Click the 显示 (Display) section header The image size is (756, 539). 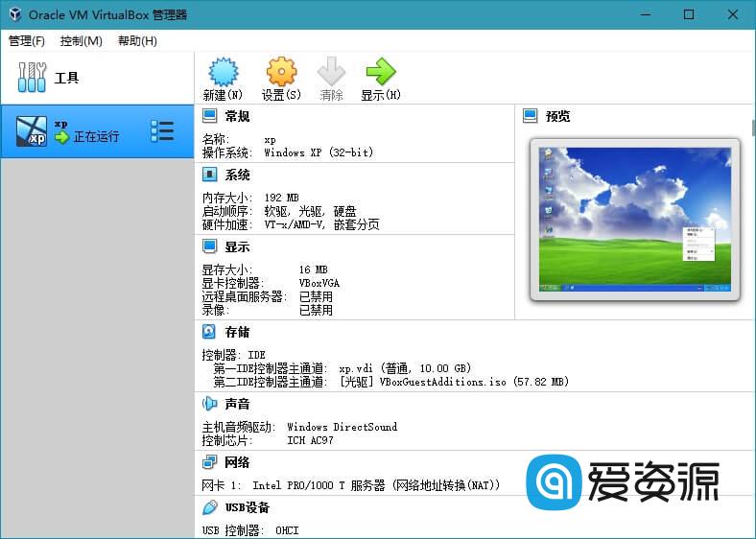[x=237, y=246]
